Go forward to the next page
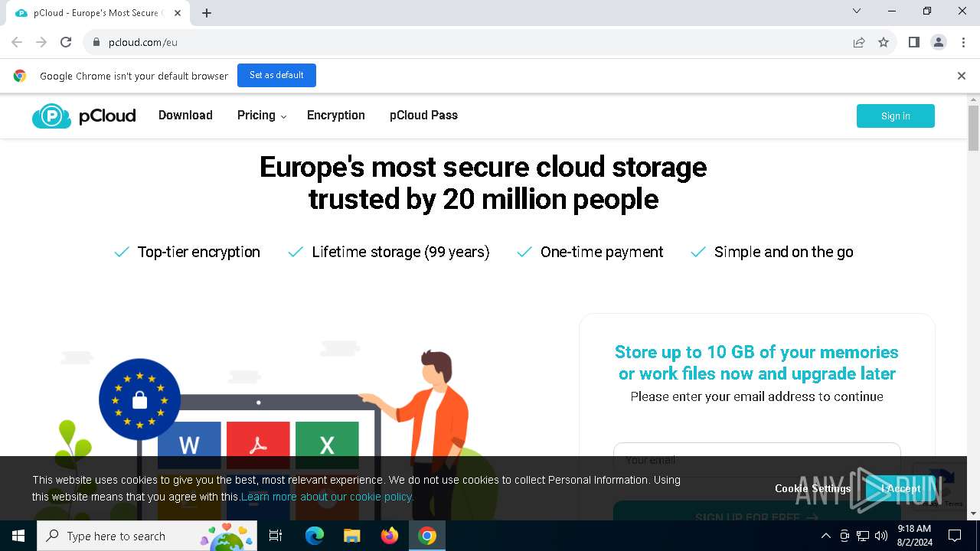This screenshot has height=551, width=980. click(x=41, y=42)
